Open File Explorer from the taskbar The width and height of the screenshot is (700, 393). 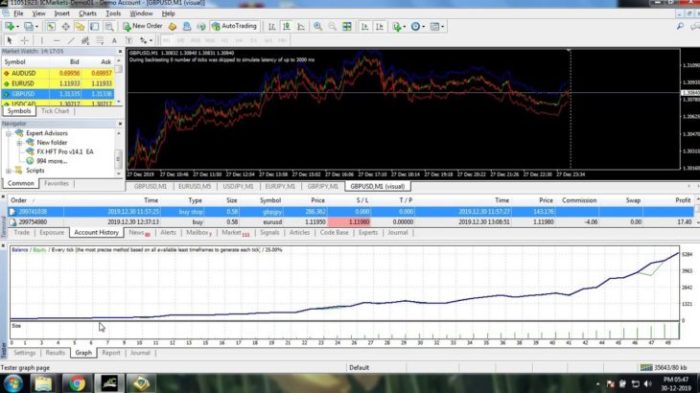click(x=43, y=383)
